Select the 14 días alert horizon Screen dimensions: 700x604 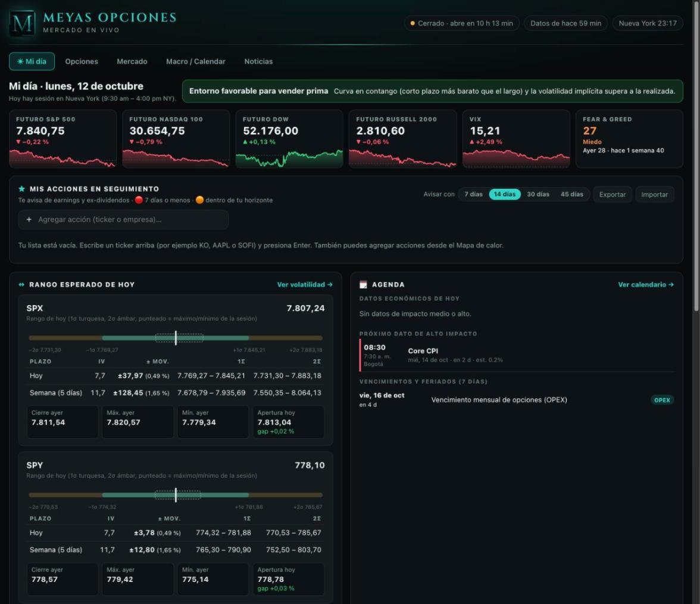[505, 194]
